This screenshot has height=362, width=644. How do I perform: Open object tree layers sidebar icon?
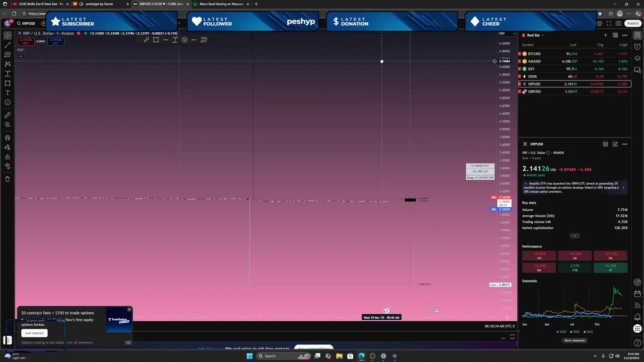pyautogui.click(x=637, y=58)
